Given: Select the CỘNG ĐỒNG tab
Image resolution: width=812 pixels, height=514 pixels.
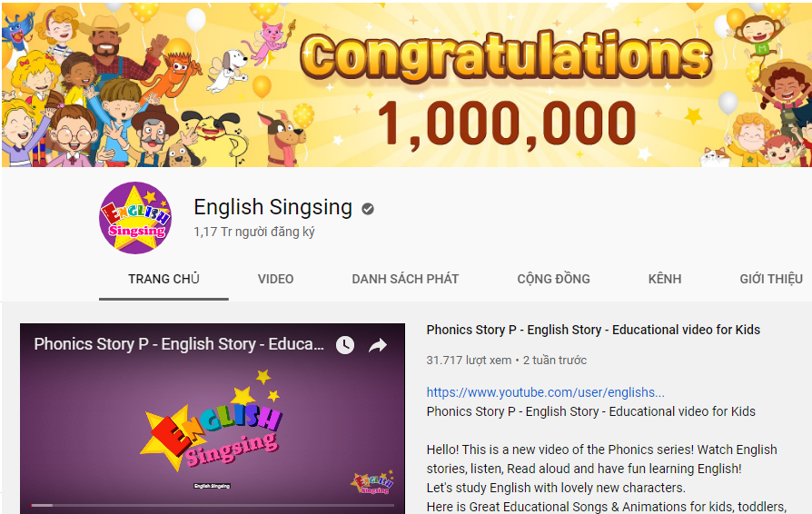Looking at the screenshot, I should click(x=553, y=279).
